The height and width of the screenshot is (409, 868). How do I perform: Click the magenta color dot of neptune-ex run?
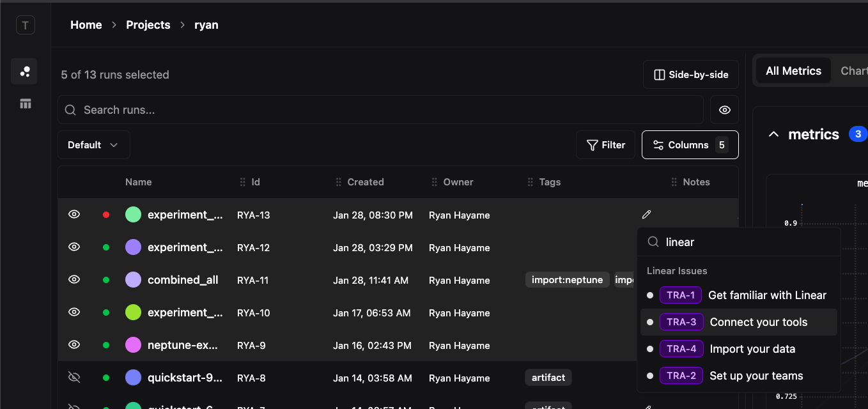[x=133, y=344]
